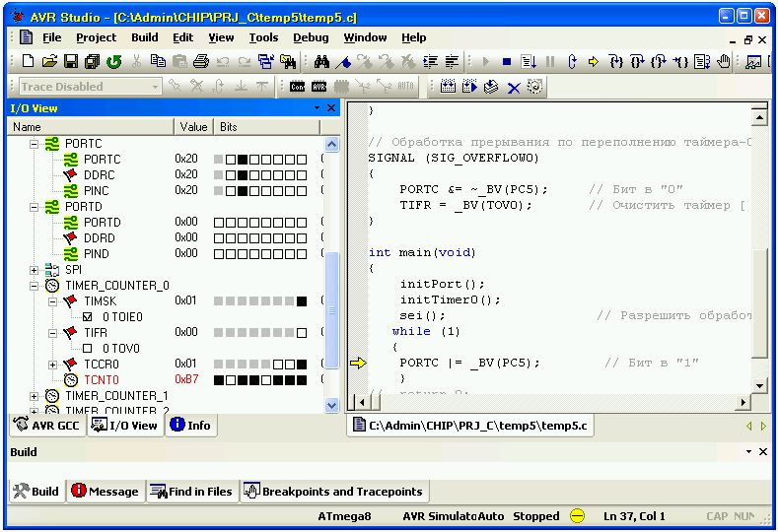Toggle bit 7 of TCNT0 register
778x532 pixels.
(218, 380)
